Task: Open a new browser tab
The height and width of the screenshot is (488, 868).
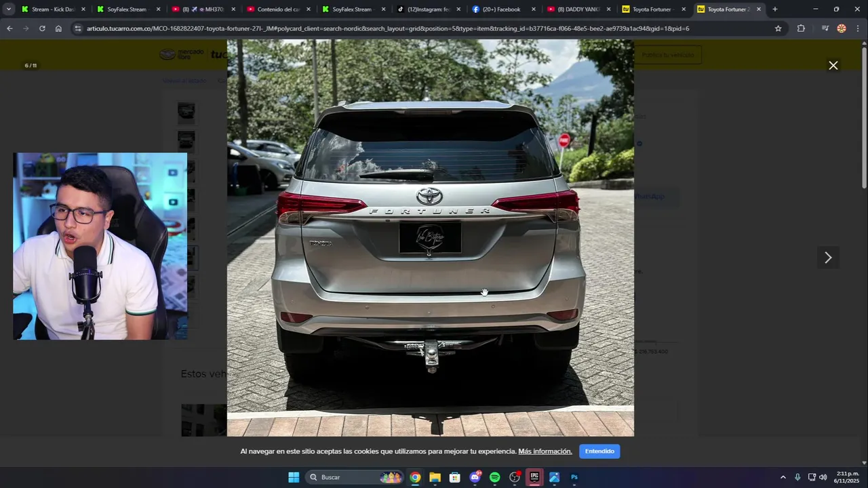Action: coord(775,9)
